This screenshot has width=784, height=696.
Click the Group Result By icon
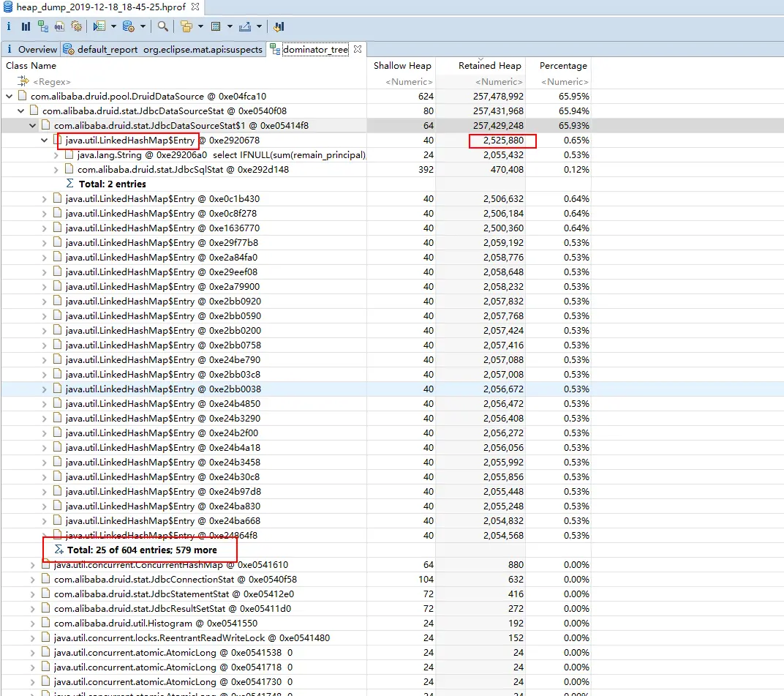[186, 26]
